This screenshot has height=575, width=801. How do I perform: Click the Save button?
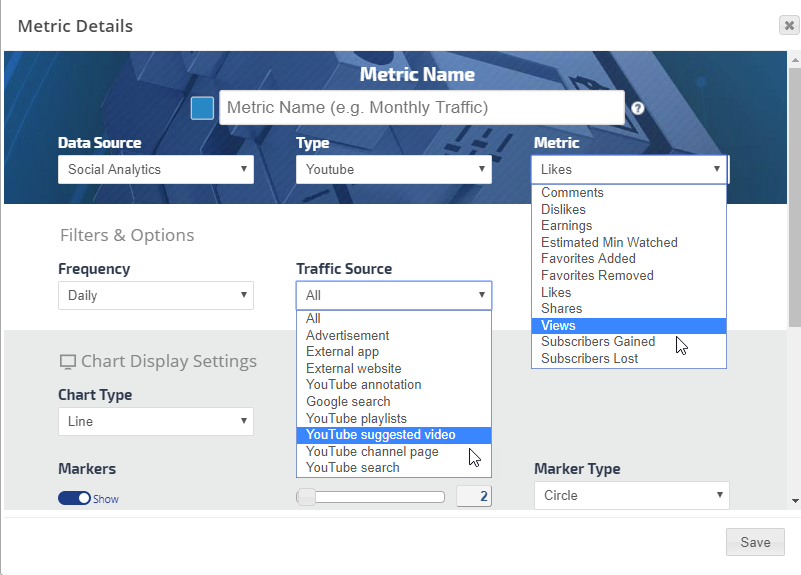click(x=755, y=542)
